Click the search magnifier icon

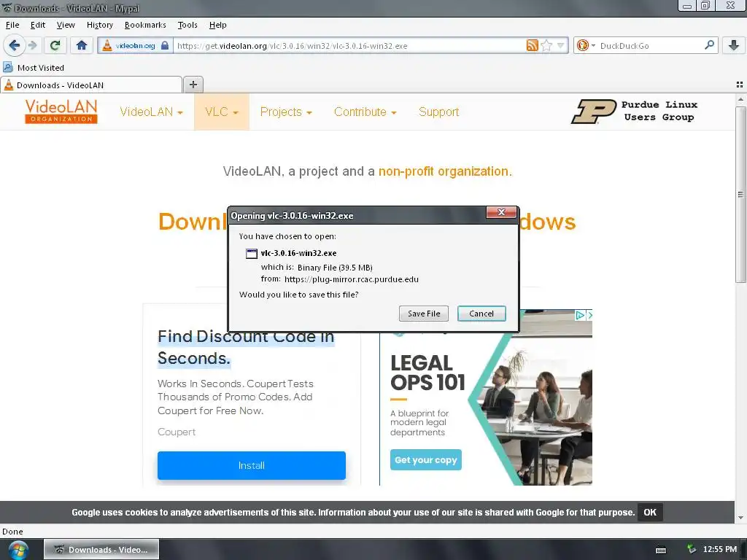(709, 45)
